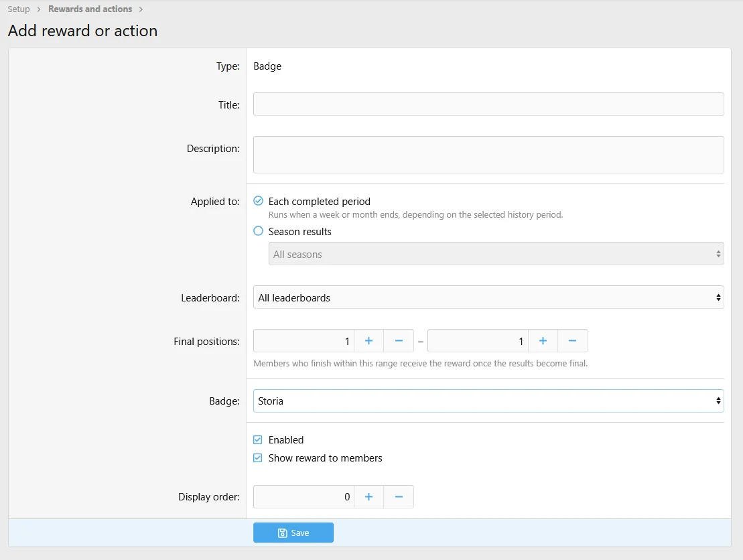Increase the Display order value

coord(368,496)
